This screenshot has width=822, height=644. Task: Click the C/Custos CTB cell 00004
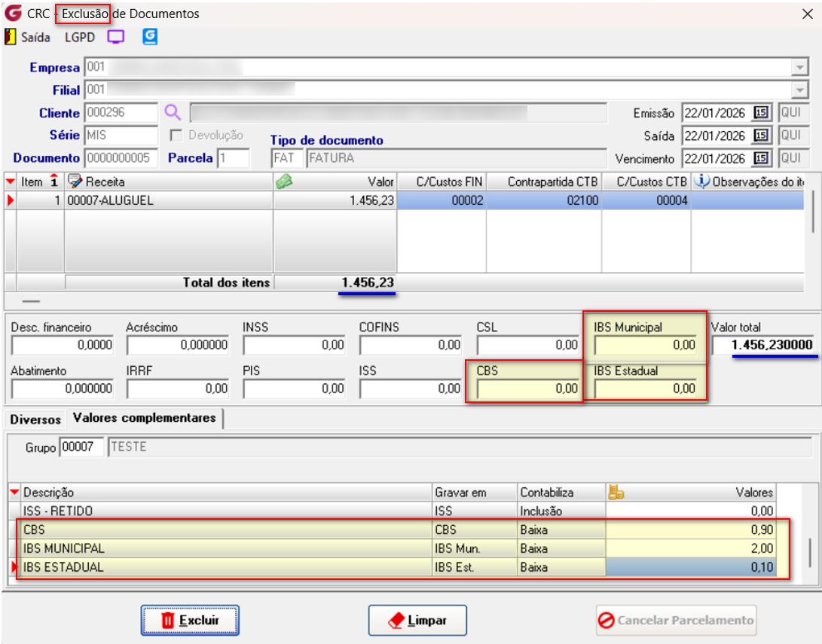[x=646, y=200]
